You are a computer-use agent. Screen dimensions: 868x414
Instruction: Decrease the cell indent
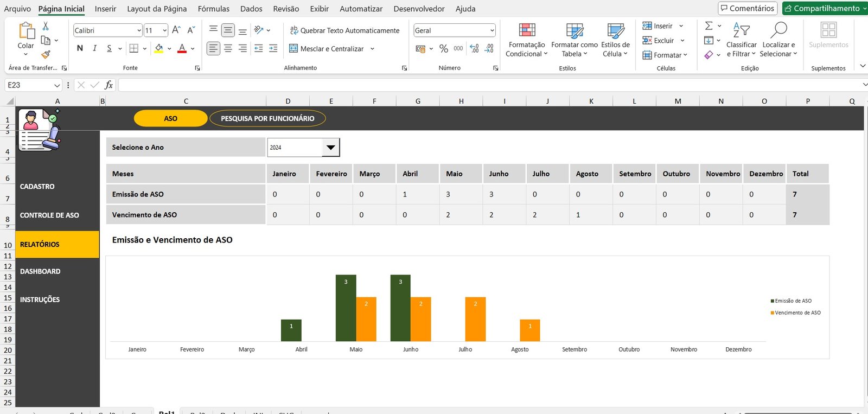259,48
